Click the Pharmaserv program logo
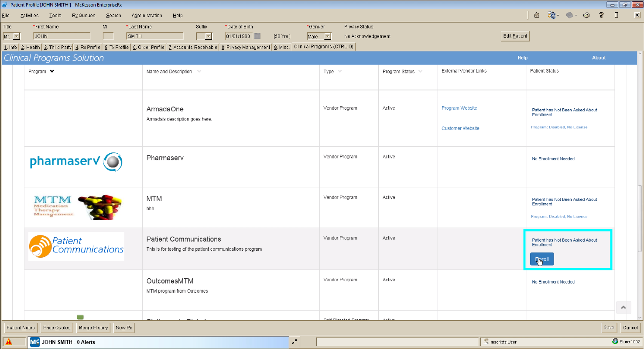Viewport: 644px width, 349px height. pyautogui.click(x=76, y=162)
